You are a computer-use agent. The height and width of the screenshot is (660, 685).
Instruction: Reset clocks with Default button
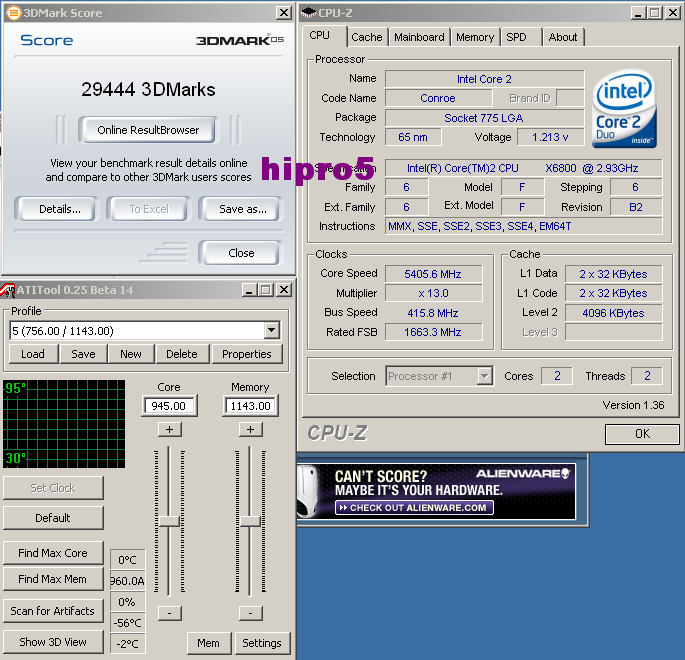coord(53,518)
